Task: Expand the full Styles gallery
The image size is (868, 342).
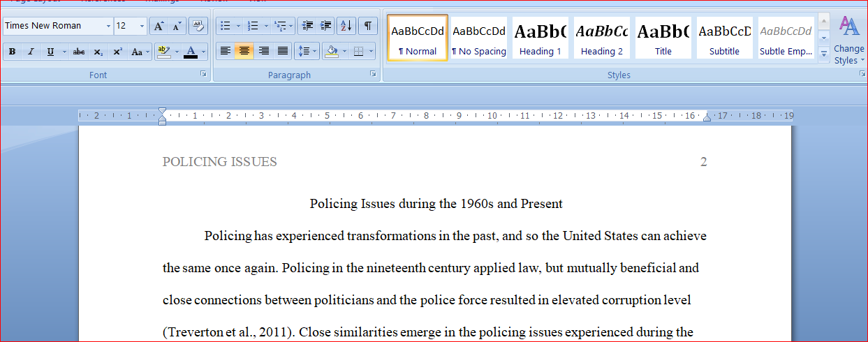Action: pos(824,53)
